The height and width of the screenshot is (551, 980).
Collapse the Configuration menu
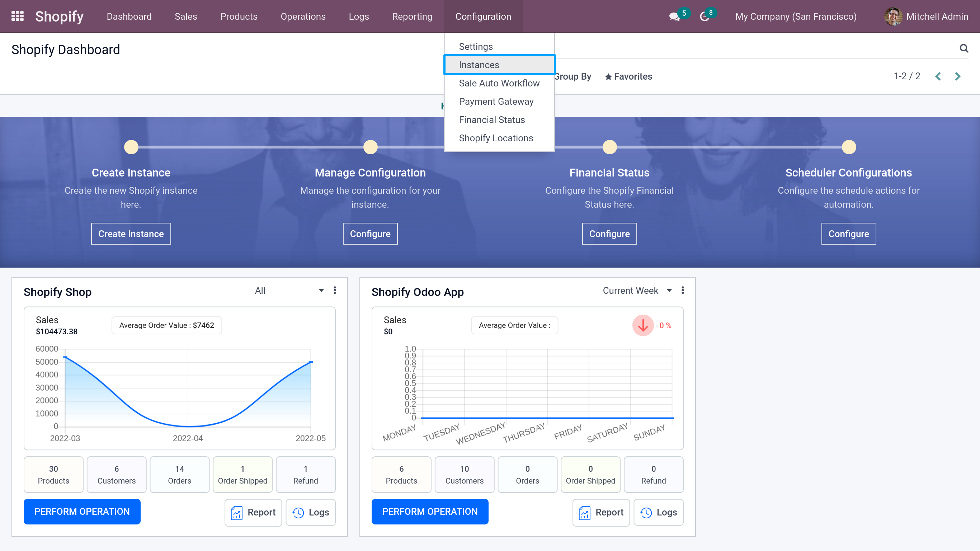point(483,17)
